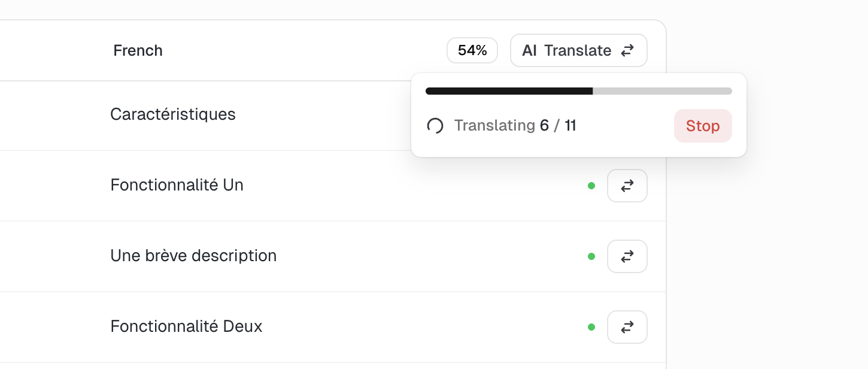Click green status dot for Fonctionnalité Deux
The image size is (868, 369).
tap(591, 327)
